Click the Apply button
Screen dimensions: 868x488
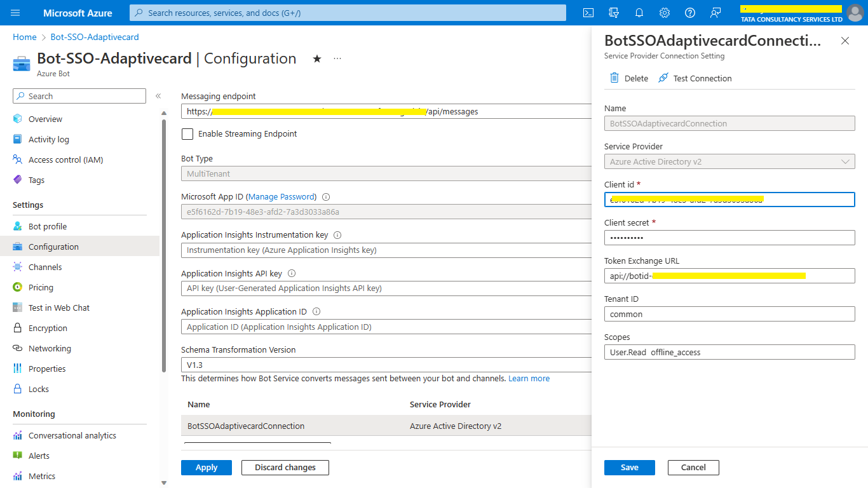[207, 467]
